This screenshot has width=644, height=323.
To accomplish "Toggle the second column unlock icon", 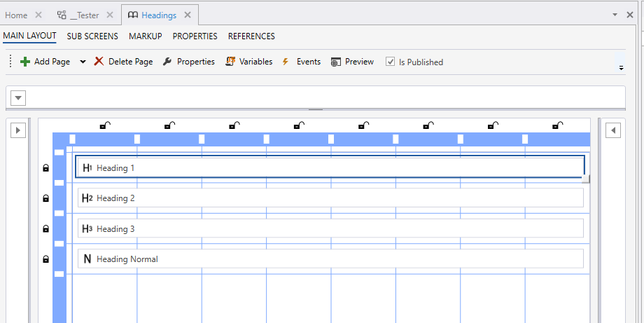I will pyautogui.click(x=169, y=125).
